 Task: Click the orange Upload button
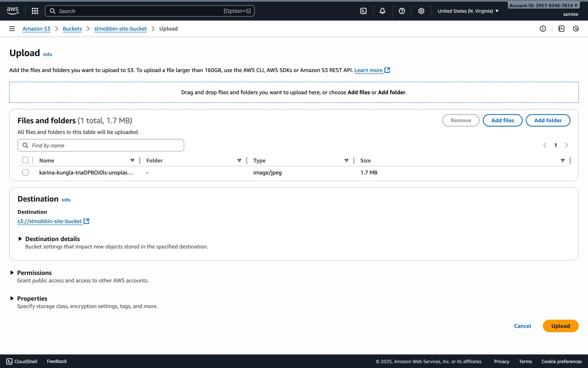[560, 326]
